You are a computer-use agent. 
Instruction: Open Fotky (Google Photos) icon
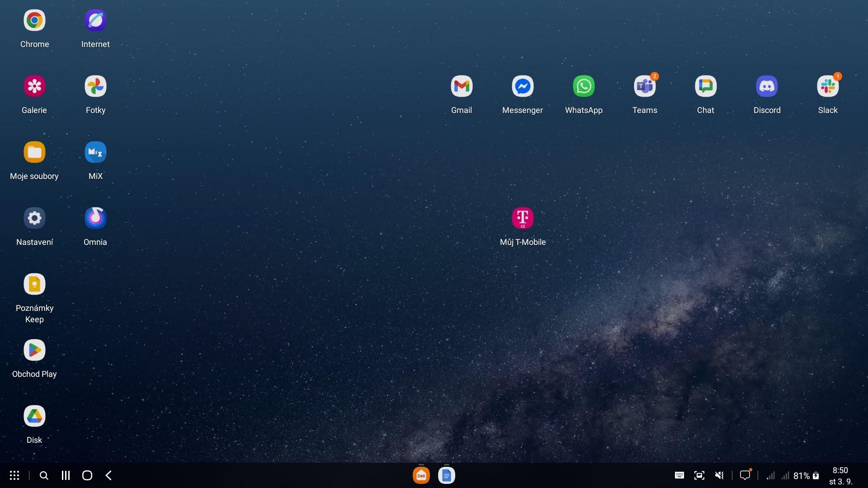coord(95,86)
